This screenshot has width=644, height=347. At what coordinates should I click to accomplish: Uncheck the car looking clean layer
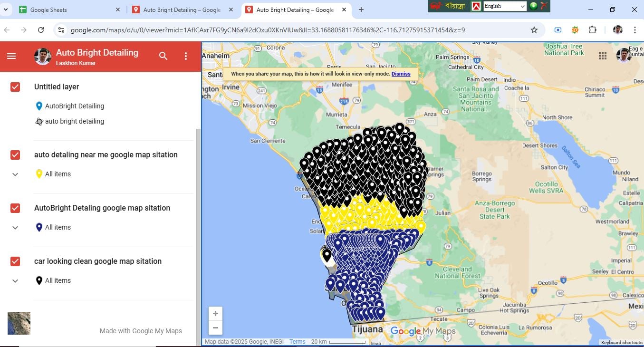click(x=15, y=261)
